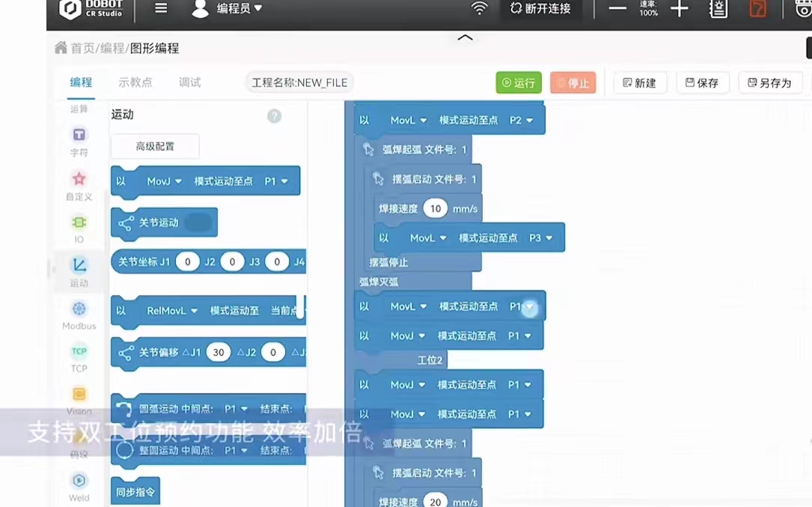This screenshot has width=812, height=507.
Task: Open the TCP block category
Action: (79, 352)
